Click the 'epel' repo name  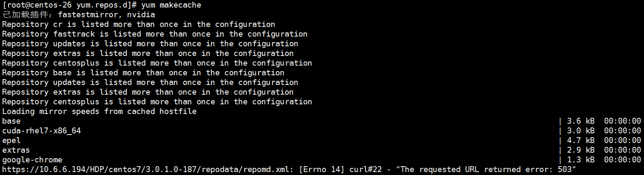click(11, 141)
